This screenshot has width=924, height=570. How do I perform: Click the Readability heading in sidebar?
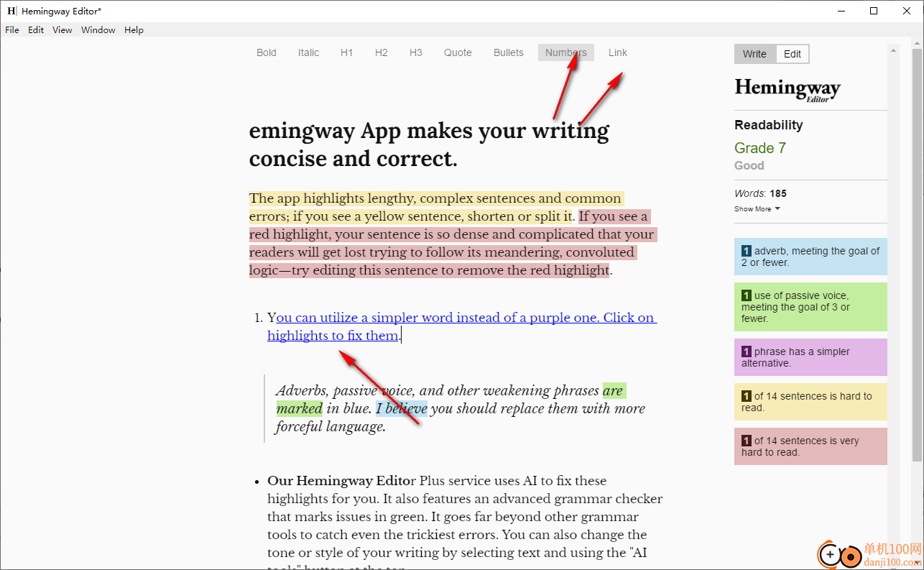769,125
